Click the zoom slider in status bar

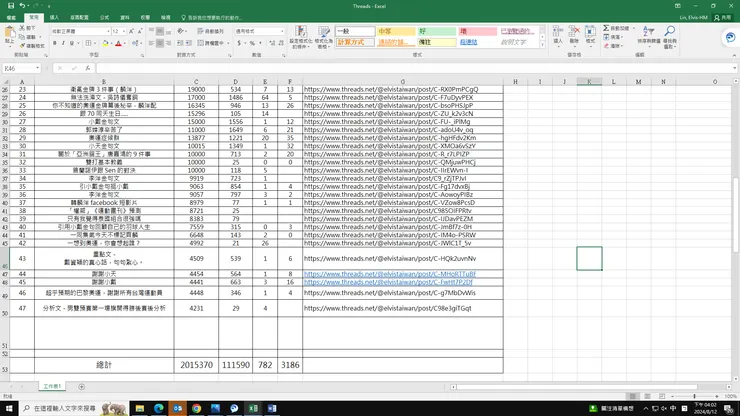(694, 396)
